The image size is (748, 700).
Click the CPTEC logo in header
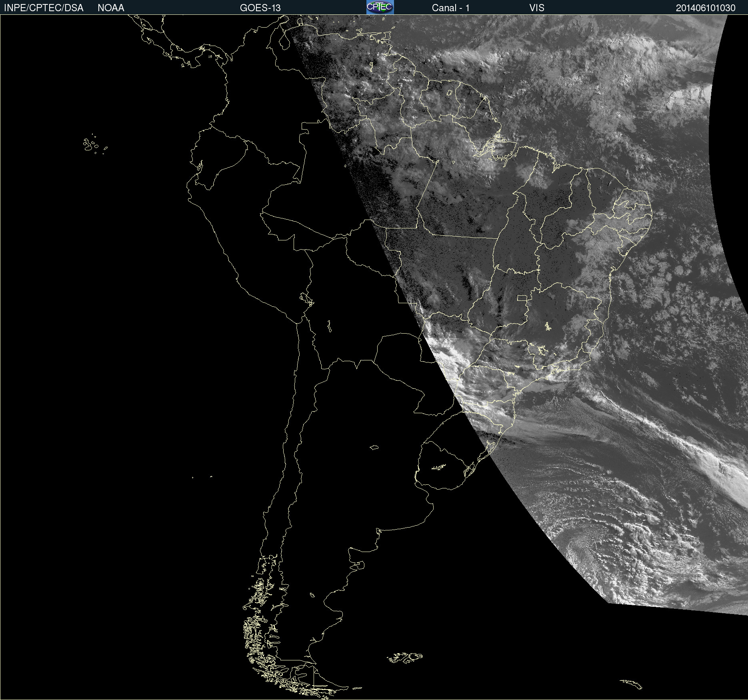pos(380,7)
